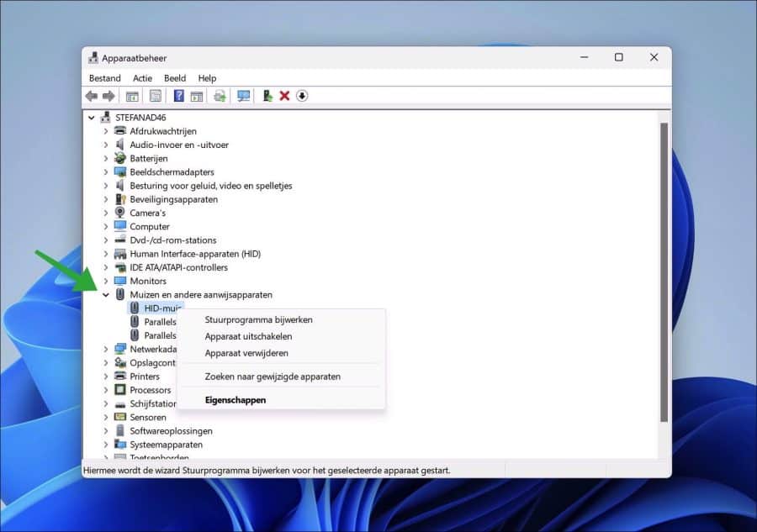Click the Computer category icon

(x=120, y=226)
